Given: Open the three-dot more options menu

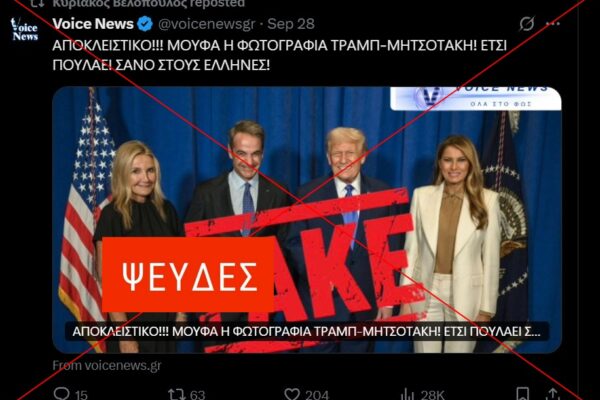Looking at the screenshot, I should 553,24.
